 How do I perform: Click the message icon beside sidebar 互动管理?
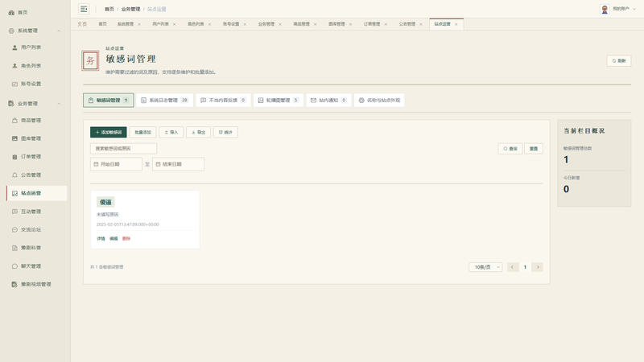14,212
